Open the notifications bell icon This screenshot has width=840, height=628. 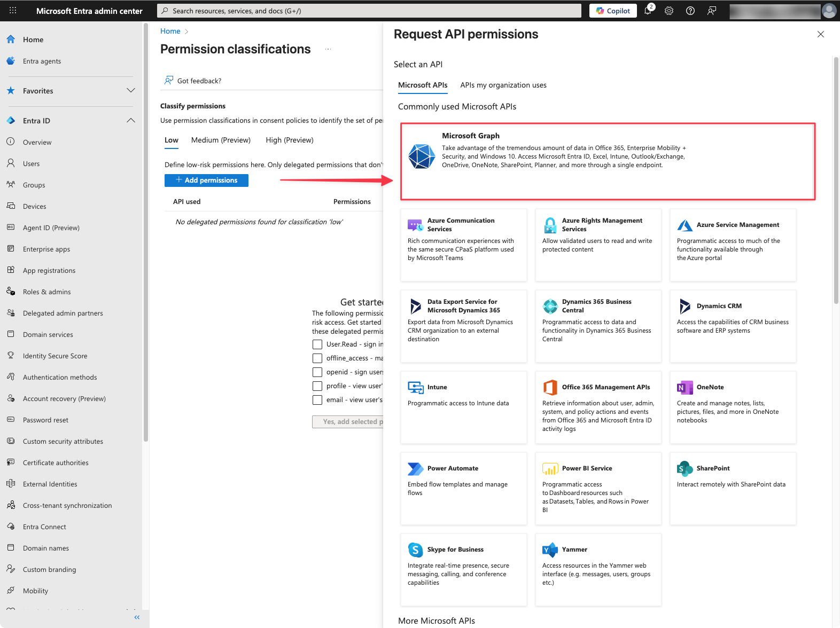(x=648, y=11)
